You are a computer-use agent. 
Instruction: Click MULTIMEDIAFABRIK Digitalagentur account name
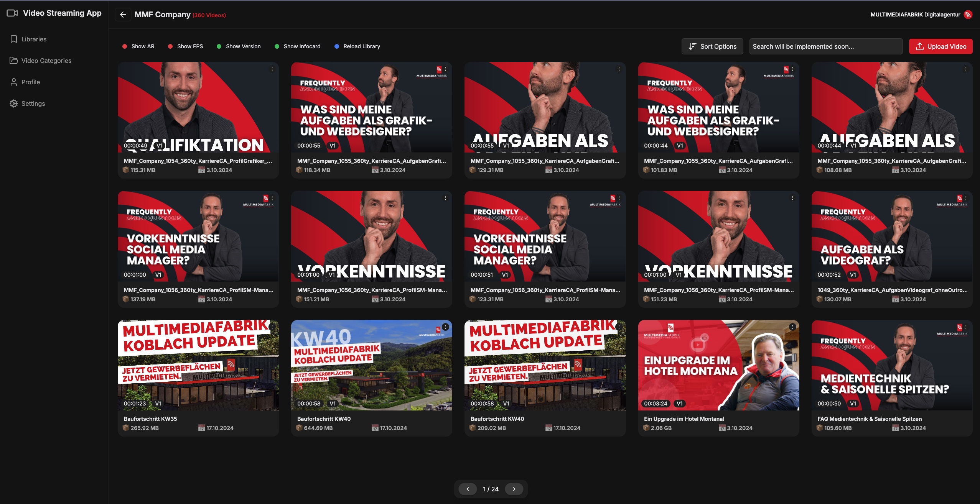(915, 15)
